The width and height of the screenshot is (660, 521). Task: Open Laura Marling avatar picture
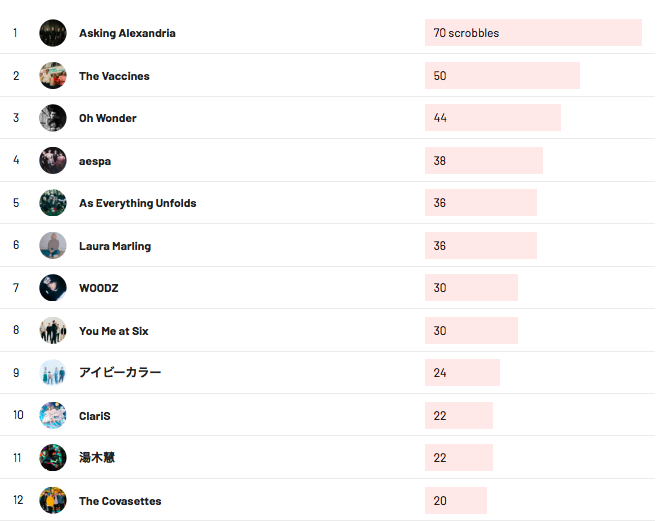point(53,245)
